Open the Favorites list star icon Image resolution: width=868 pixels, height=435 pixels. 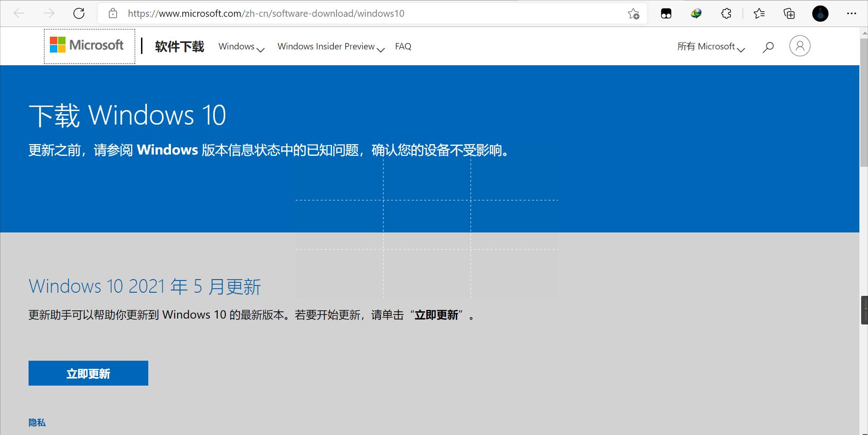(x=759, y=14)
